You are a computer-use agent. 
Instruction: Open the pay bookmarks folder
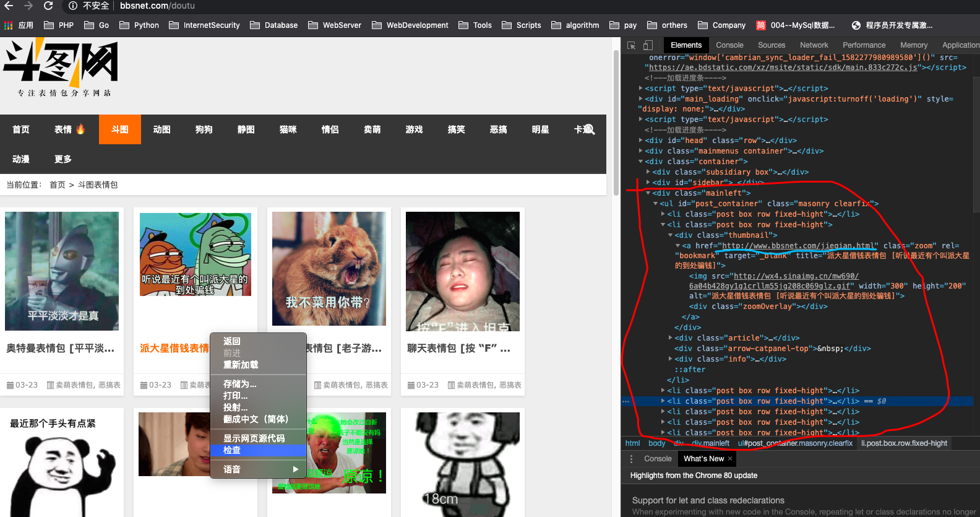pos(623,25)
